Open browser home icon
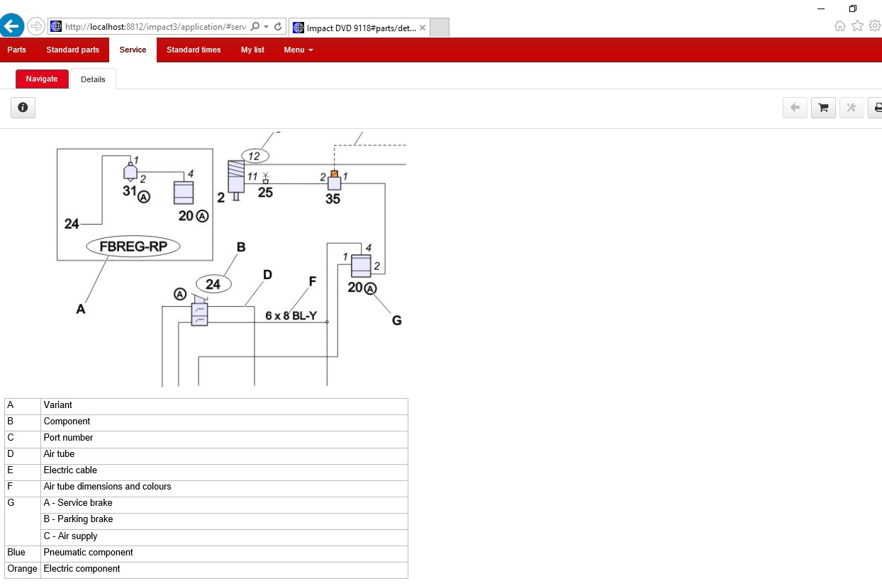The image size is (882, 588). coord(840,26)
